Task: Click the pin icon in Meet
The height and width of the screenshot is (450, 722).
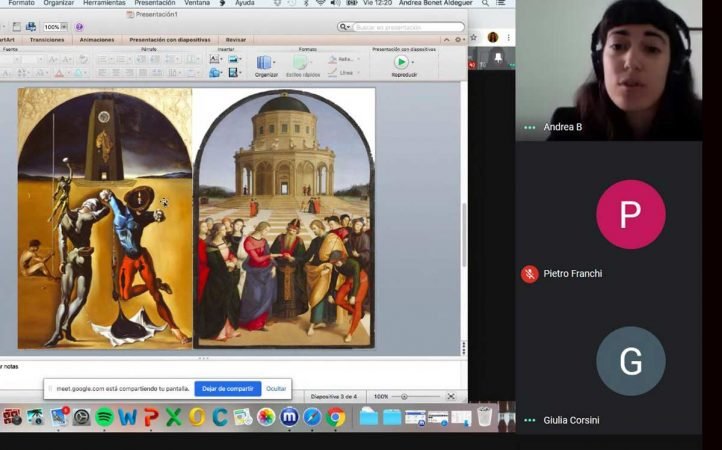Action: (498, 58)
